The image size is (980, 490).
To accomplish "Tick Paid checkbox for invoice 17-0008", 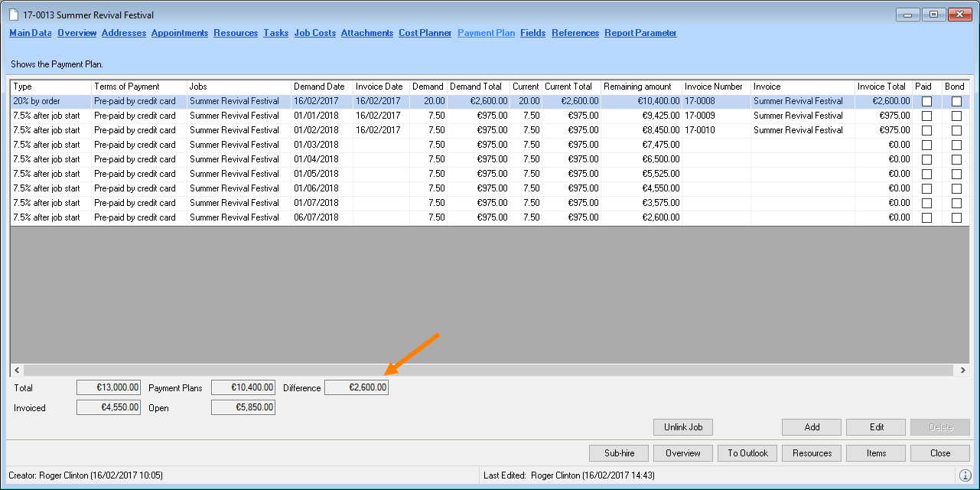I will coord(926,101).
